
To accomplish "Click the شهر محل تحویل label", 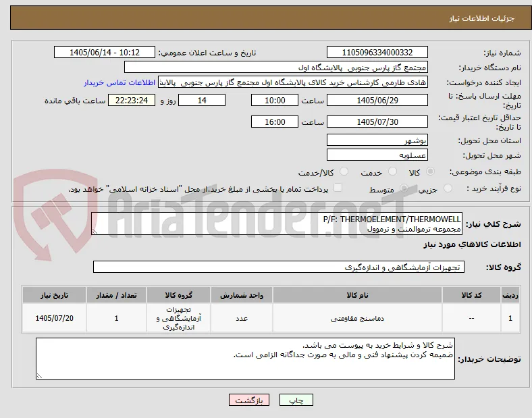I will 492,155.
